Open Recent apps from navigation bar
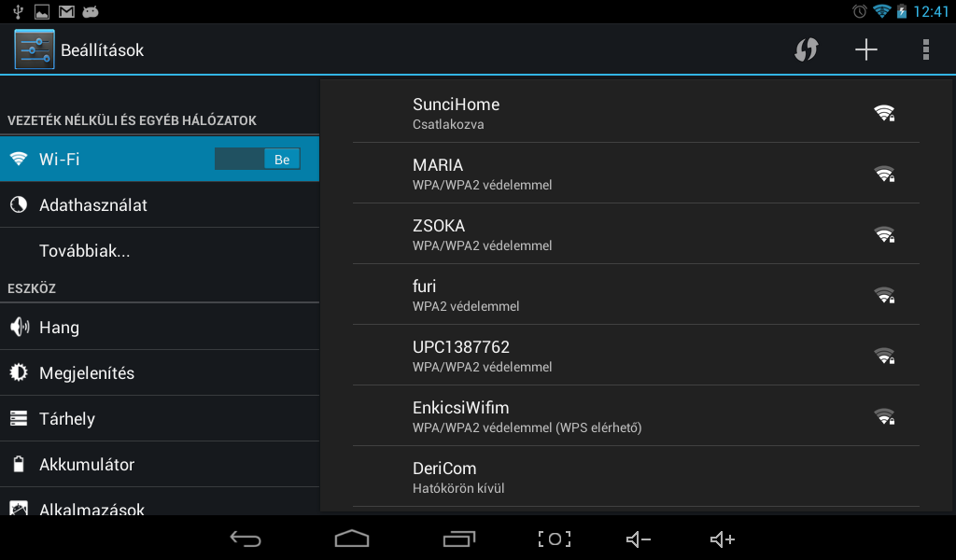Image resolution: width=956 pixels, height=560 pixels. (458, 539)
